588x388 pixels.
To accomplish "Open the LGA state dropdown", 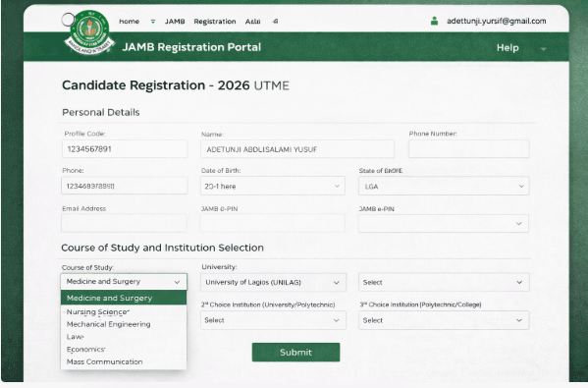I will 444,186.
